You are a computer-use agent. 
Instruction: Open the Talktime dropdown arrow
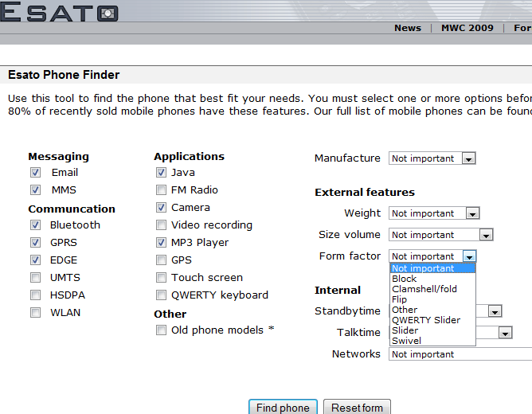tap(505, 333)
